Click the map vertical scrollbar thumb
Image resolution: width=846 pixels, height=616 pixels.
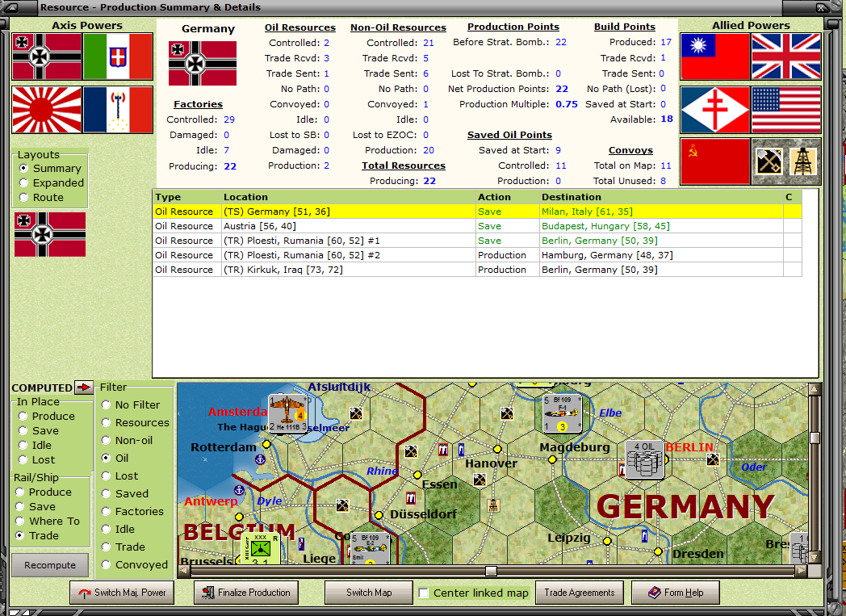coord(815,438)
